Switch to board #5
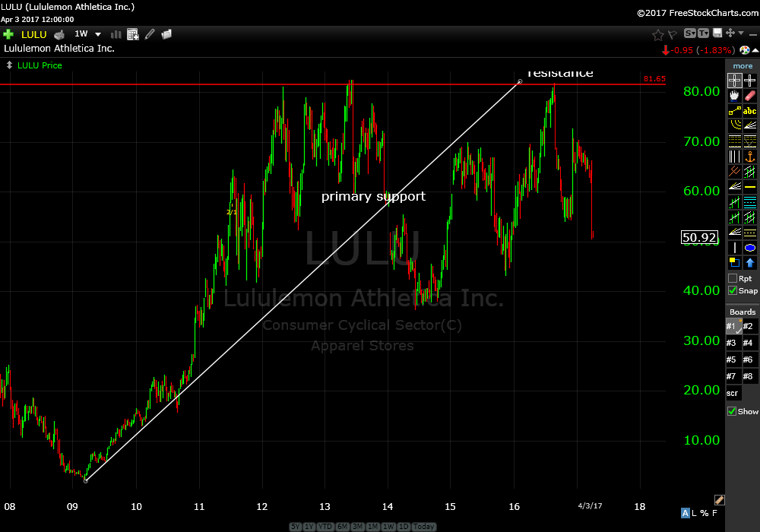This screenshot has height=532, width=760. point(732,359)
